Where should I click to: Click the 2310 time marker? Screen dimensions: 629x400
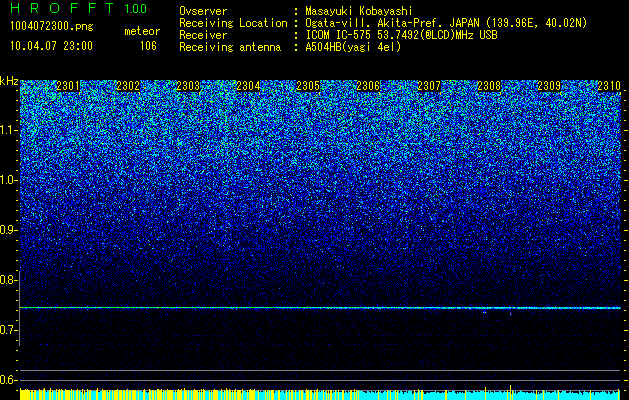[x=609, y=86]
